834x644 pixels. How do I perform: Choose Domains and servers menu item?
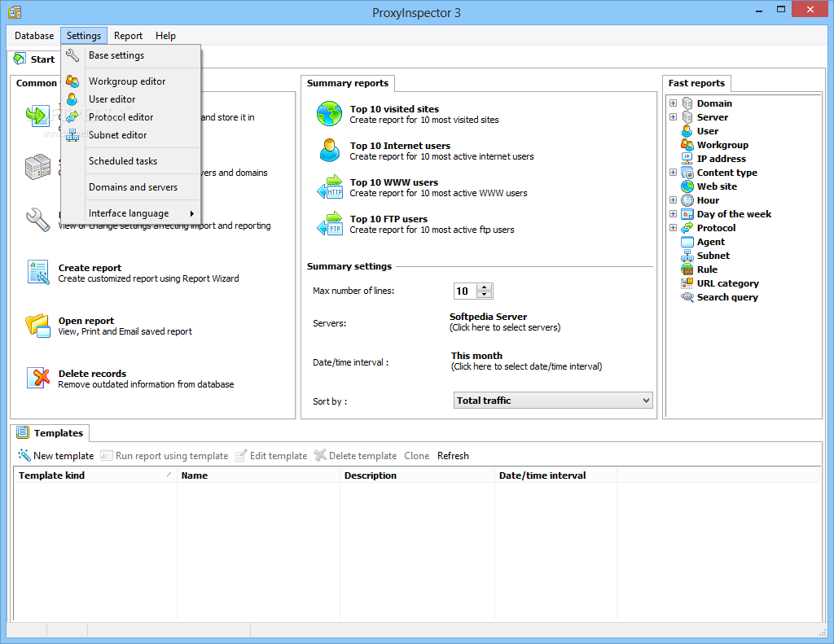pos(131,187)
